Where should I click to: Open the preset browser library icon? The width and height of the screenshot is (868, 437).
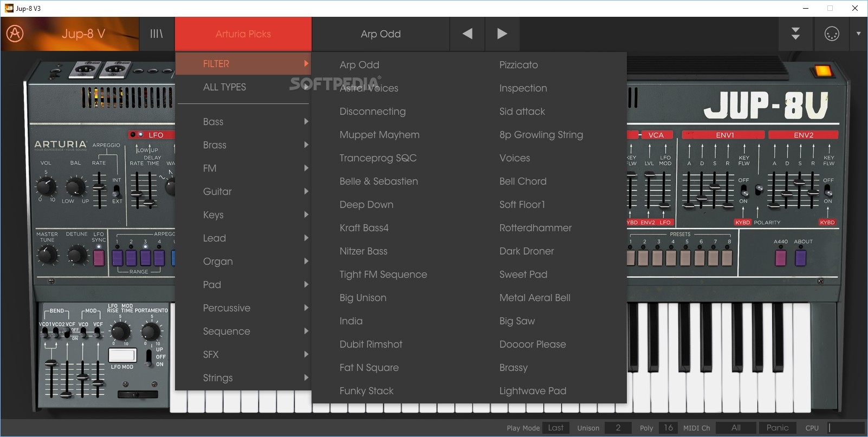click(x=156, y=34)
